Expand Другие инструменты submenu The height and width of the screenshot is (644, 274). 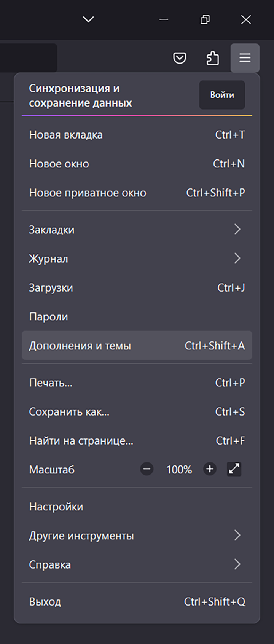(137, 536)
